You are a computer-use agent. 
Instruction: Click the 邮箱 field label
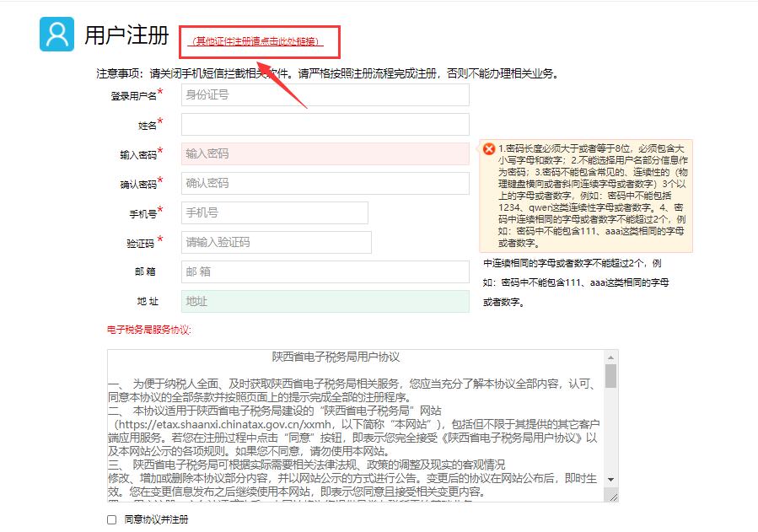(146, 271)
